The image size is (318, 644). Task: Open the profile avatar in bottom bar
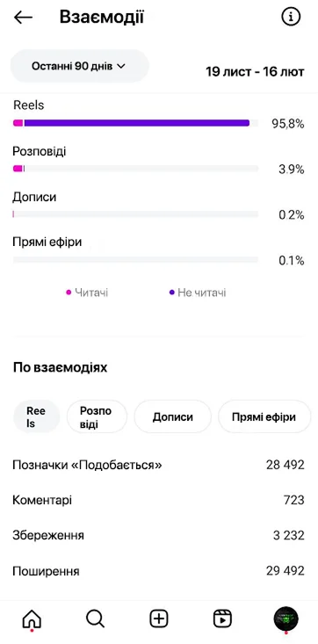coord(286,619)
